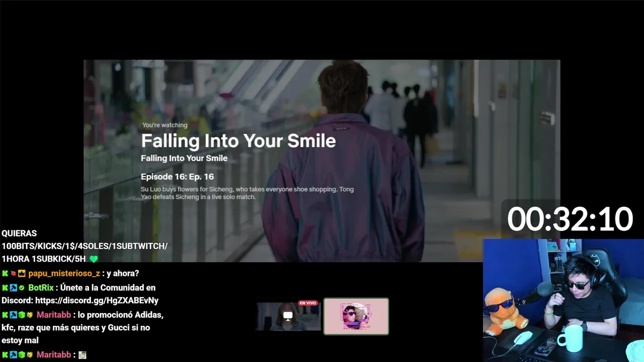Image resolution: width=644 pixels, height=362 pixels.
Task: Click the 'Episode 16: Ep. 16' heading
Action: [177, 176]
